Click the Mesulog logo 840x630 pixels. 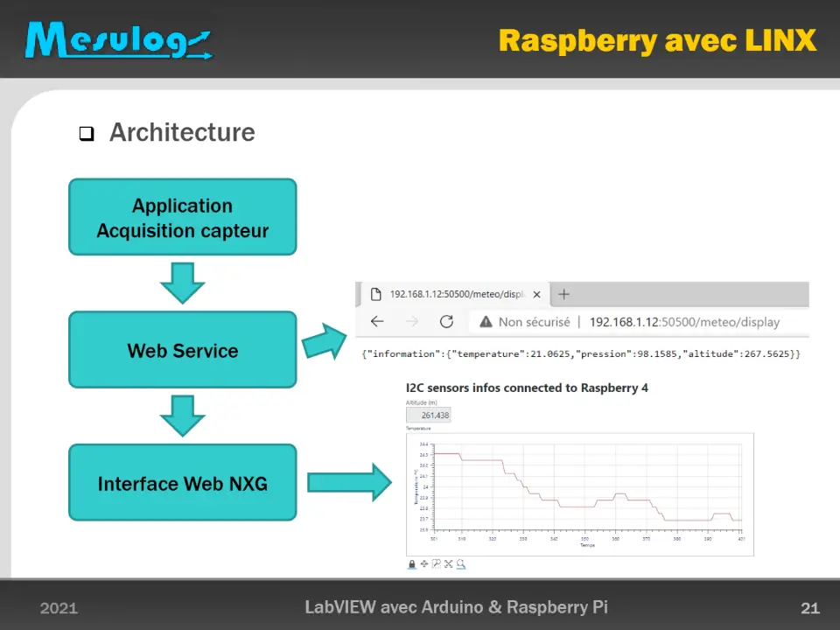pyautogui.click(x=118, y=41)
